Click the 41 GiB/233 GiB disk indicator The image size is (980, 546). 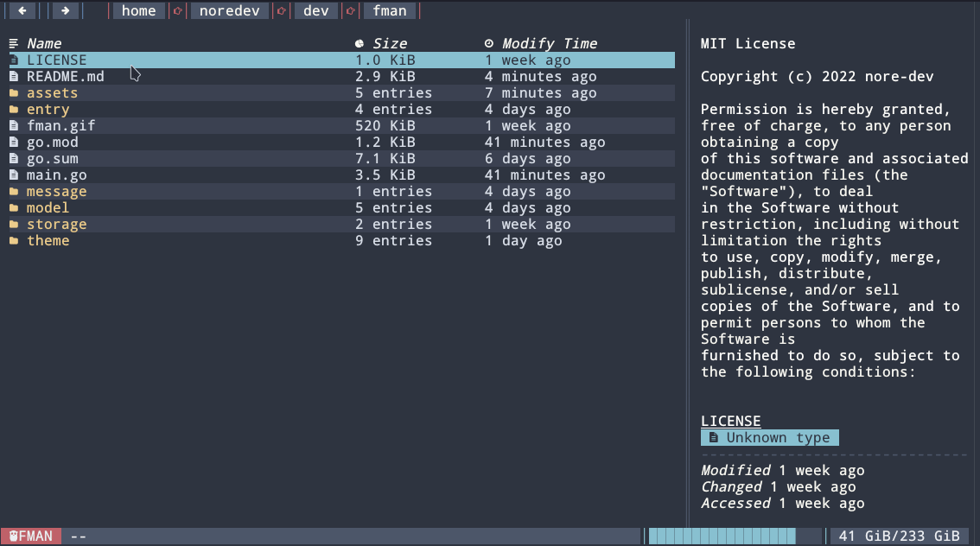point(899,536)
